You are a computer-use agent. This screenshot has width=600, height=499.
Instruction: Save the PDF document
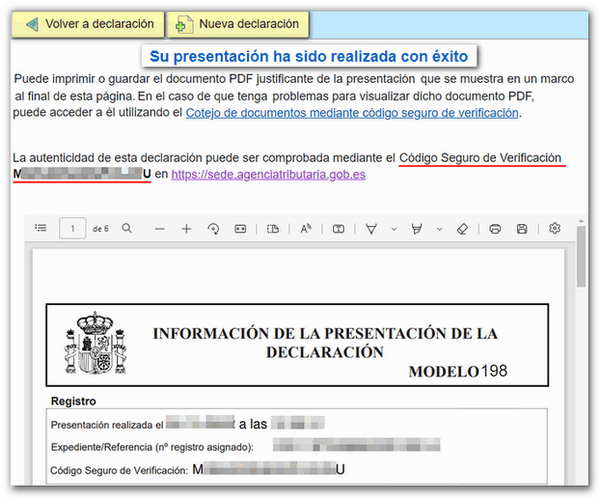click(522, 229)
